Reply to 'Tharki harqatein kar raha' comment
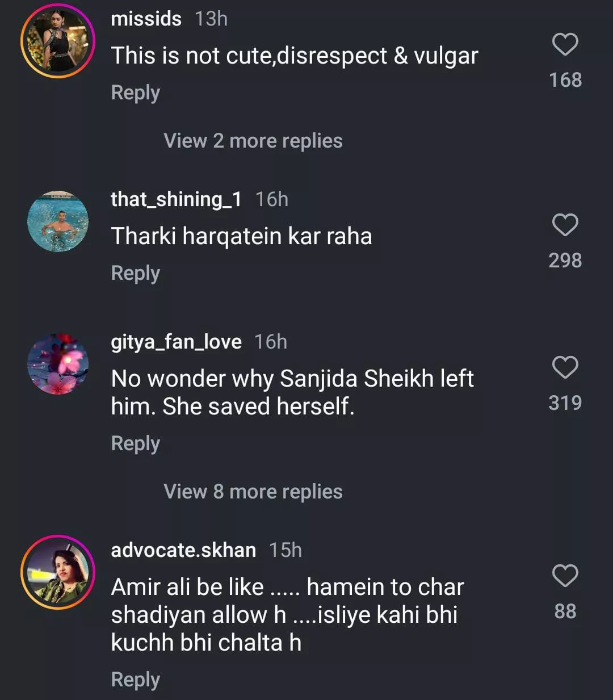The height and width of the screenshot is (700, 613). click(135, 273)
